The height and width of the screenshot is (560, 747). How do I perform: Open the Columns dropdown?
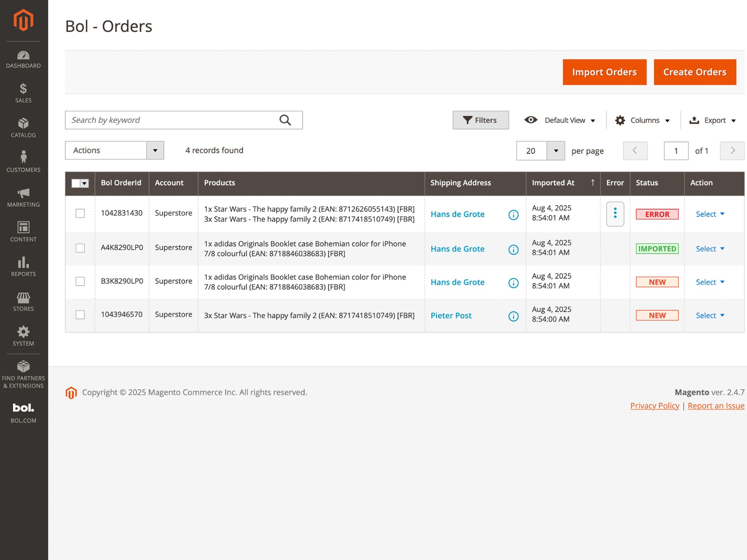click(x=642, y=120)
